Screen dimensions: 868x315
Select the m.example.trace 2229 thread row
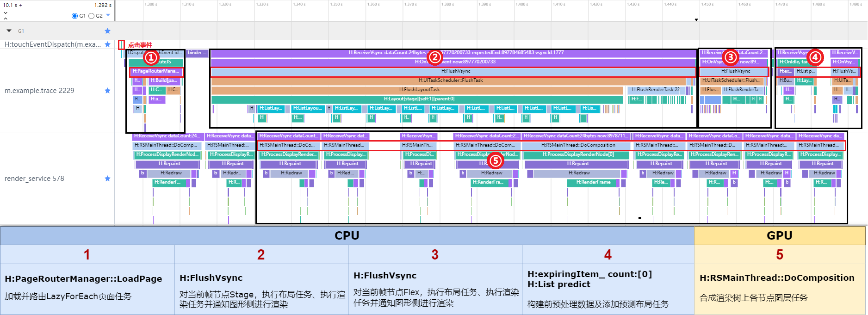point(39,91)
